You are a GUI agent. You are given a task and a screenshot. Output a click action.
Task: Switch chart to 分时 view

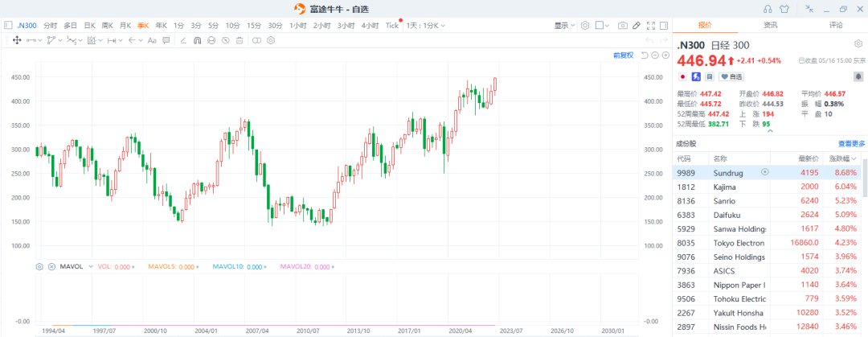[x=50, y=25]
